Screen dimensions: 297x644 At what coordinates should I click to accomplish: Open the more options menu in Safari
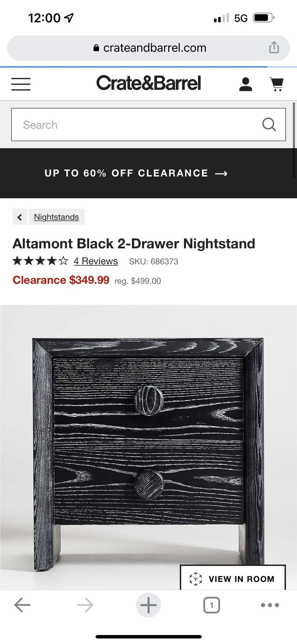[270, 605]
